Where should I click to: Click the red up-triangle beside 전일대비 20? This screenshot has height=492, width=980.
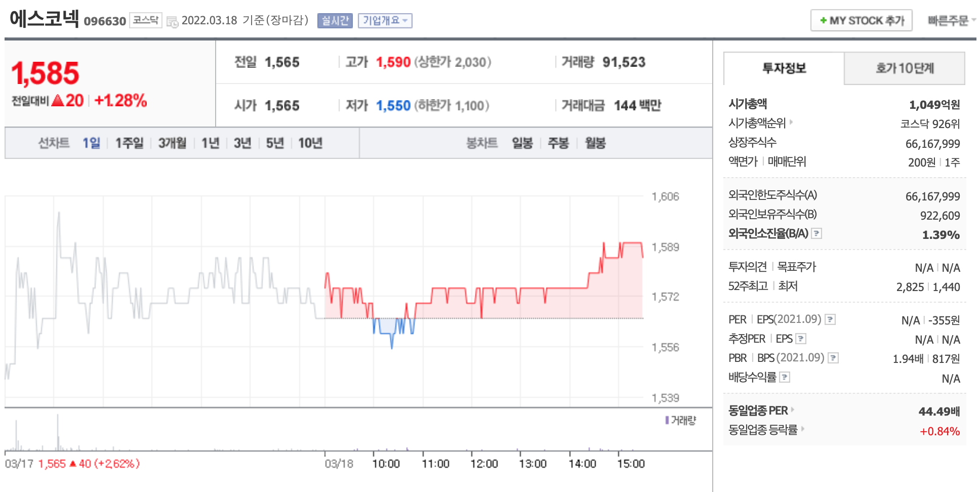[x=58, y=100]
